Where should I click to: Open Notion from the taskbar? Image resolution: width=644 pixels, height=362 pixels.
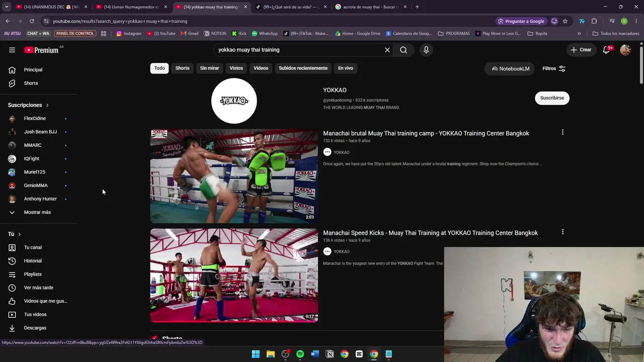[x=330, y=354]
